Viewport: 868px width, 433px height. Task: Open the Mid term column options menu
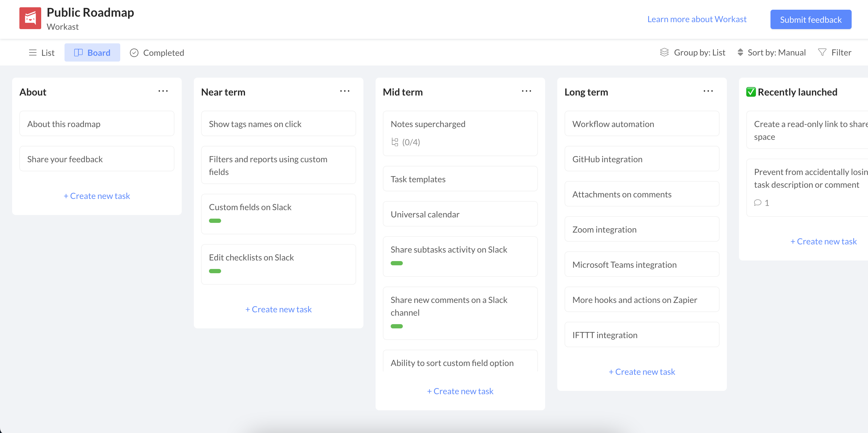[526, 91]
